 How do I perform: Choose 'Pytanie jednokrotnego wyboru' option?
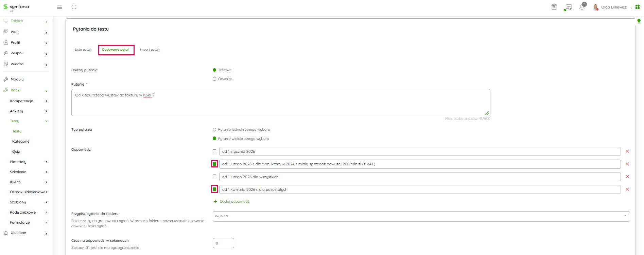(214, 130)
